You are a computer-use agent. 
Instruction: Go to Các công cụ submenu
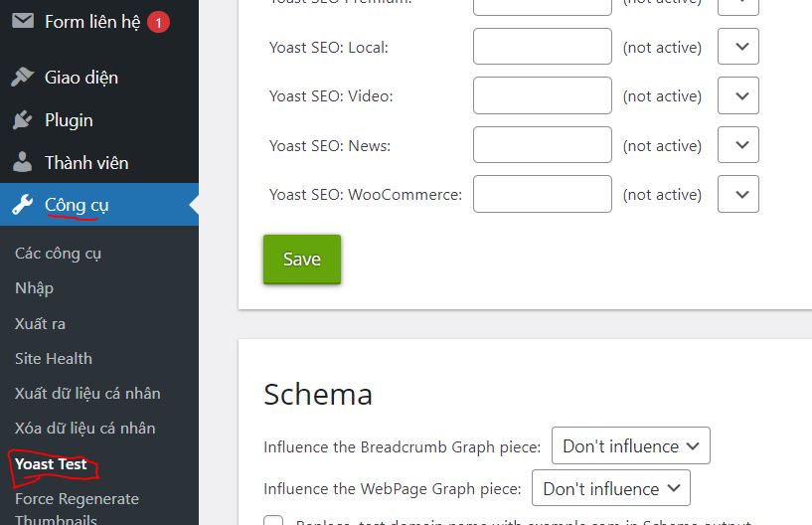(x=58, y=254)
